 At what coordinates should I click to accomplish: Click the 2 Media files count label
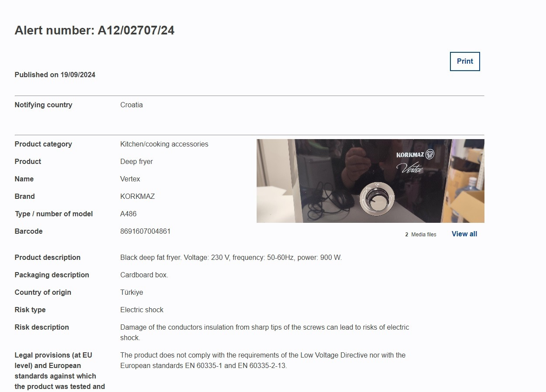click(420, 235)
